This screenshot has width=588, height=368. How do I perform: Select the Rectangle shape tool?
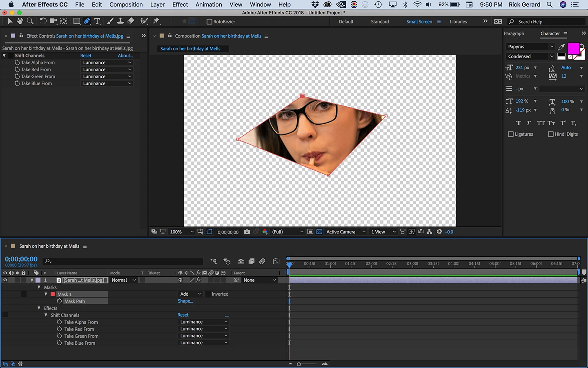[76, 21]
